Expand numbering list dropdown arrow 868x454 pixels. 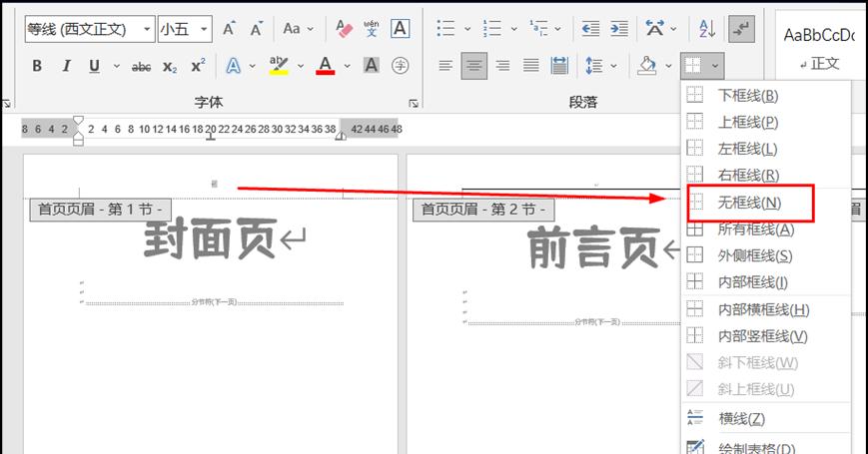coord(513,29)
